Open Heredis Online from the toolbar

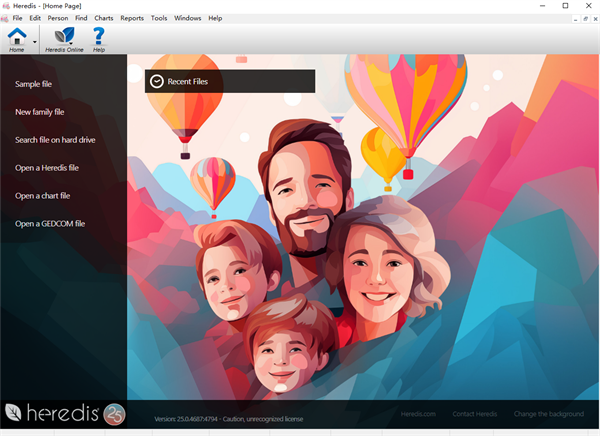pyautogui.click(x=64, y=39)
